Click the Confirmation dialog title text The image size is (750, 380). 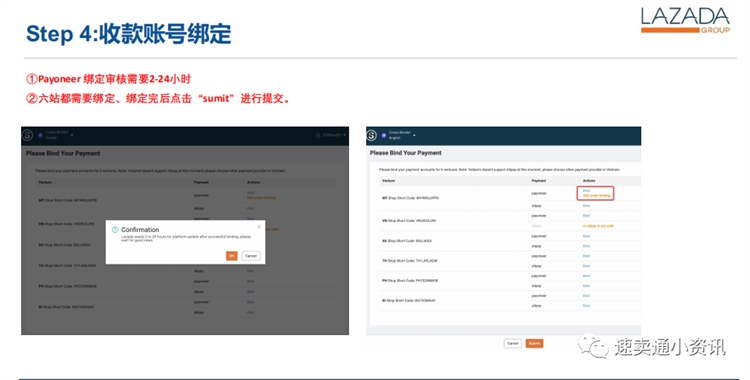click(x=140, y=230)
